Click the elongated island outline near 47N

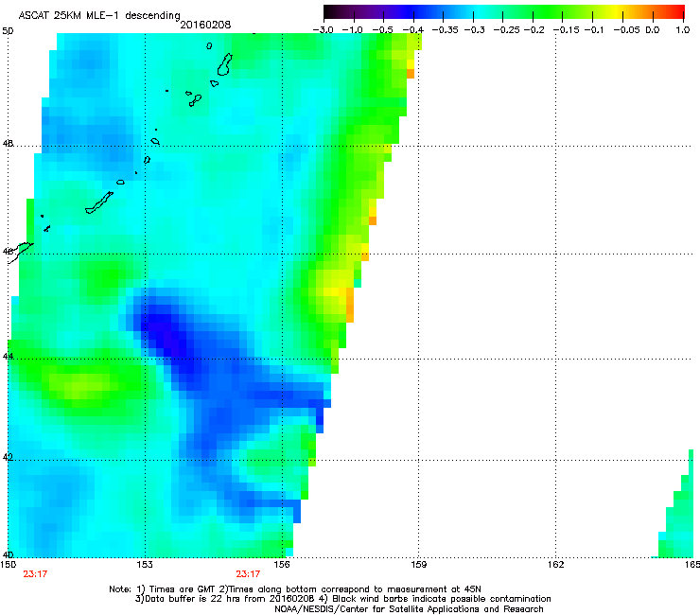point(99,202)
